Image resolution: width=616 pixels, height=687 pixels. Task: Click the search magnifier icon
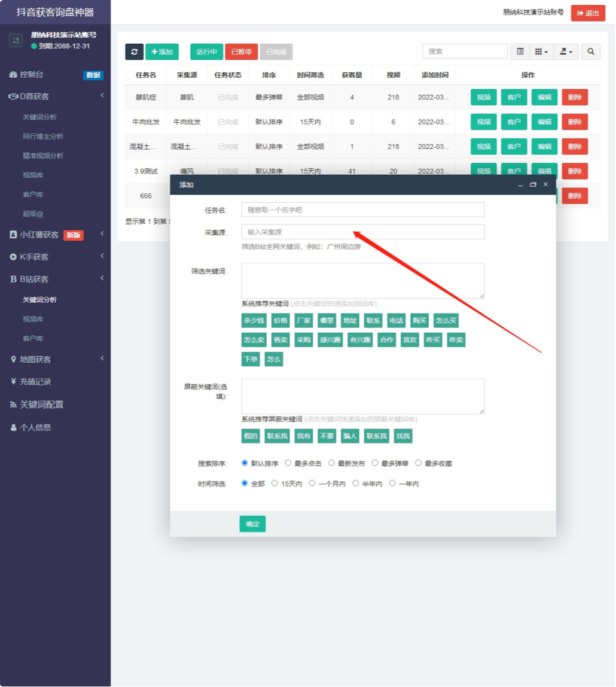tap(591, 51)
